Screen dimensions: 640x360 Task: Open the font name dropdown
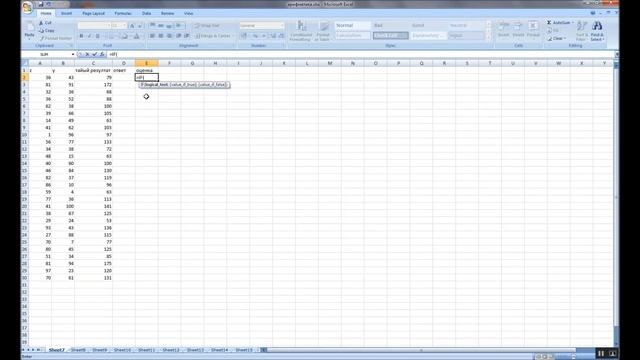109,26
